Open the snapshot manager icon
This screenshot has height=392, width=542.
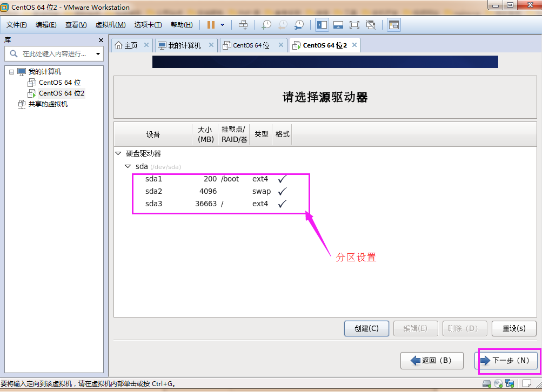pyautogui.click(x=299, y=25)
